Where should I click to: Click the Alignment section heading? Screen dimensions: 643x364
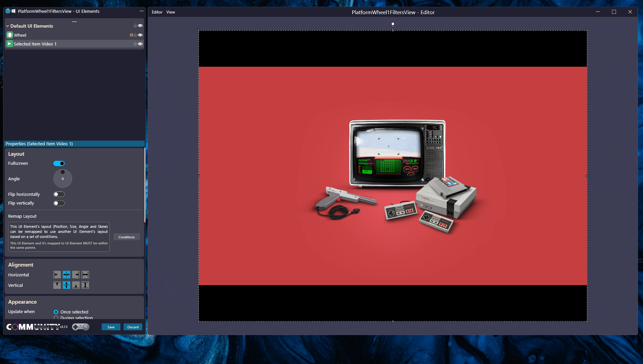point(21,265)
